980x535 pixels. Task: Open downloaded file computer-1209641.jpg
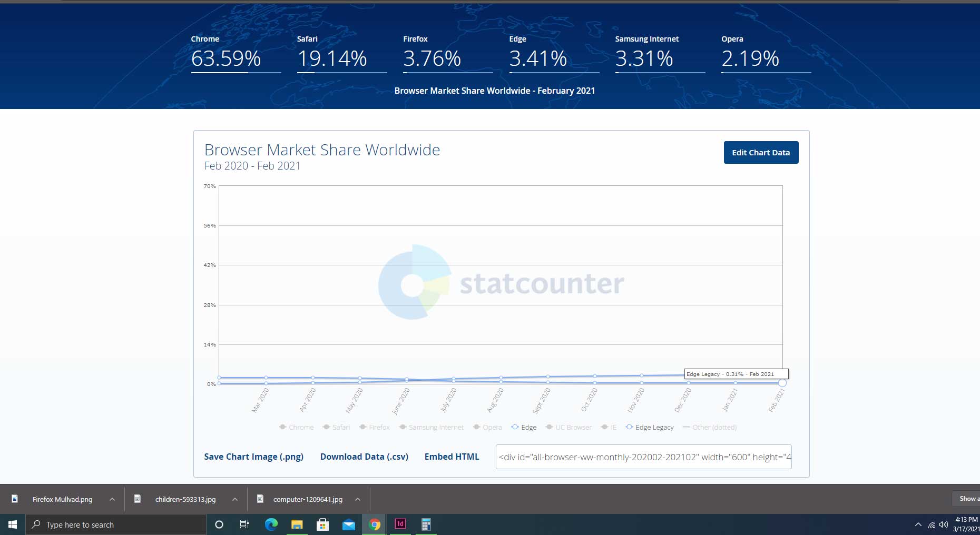point(308,499)
